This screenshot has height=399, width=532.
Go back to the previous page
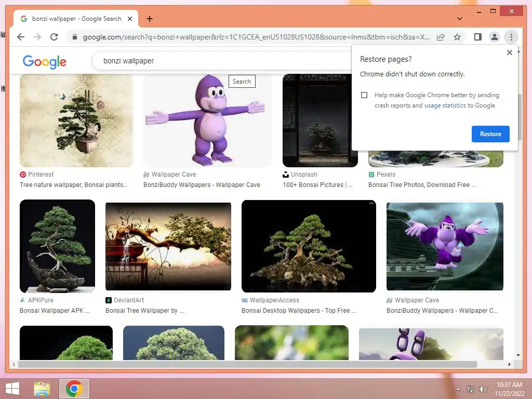(21, 37)
